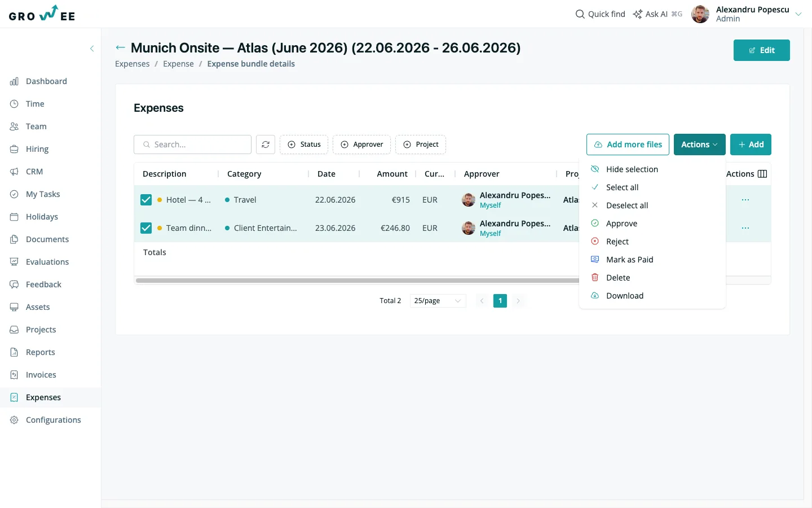
Task: Click the Growee logo
Action: pos(42,14)
